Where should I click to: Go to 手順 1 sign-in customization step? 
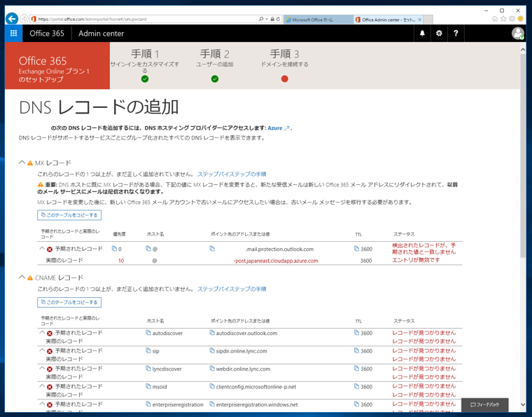tap(145, 65)
